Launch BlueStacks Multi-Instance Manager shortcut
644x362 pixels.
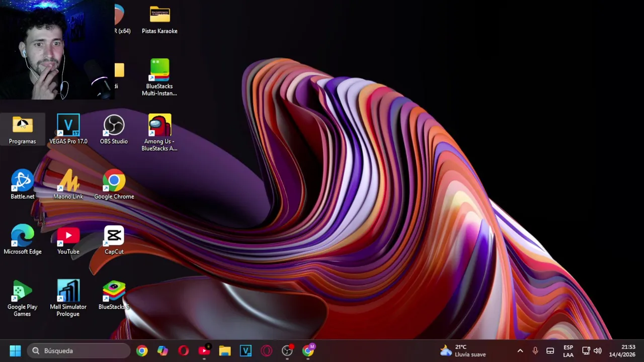(159, 77)
